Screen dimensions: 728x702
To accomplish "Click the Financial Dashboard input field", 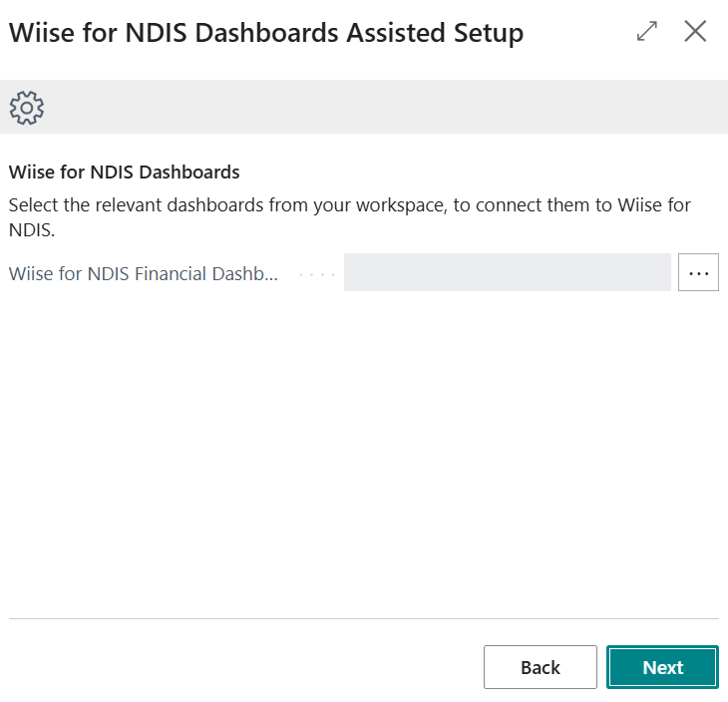I will (507, 272).
